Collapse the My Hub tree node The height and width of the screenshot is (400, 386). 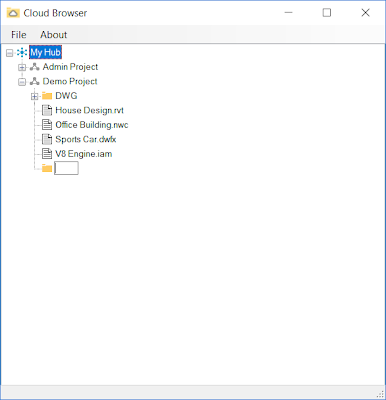(x=10, y=53)
